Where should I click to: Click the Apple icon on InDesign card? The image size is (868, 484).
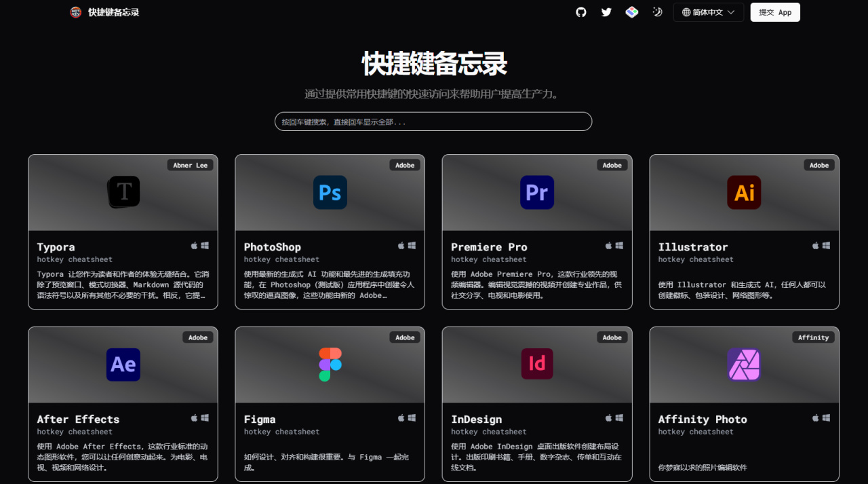[x=609, y=417]
